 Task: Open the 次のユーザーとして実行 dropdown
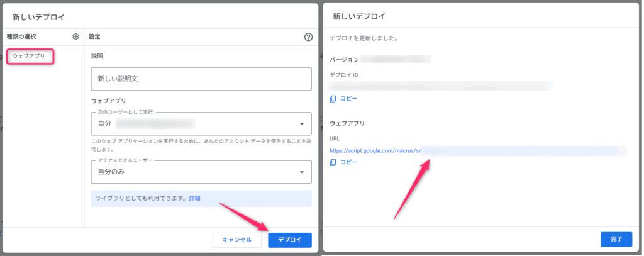tap(201, 124)
